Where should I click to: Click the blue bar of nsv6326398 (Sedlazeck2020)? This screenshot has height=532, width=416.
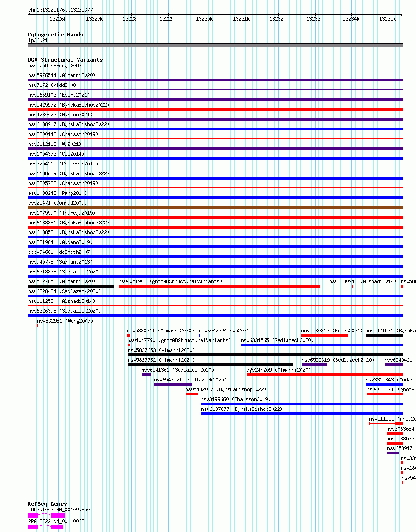point(215,316)
